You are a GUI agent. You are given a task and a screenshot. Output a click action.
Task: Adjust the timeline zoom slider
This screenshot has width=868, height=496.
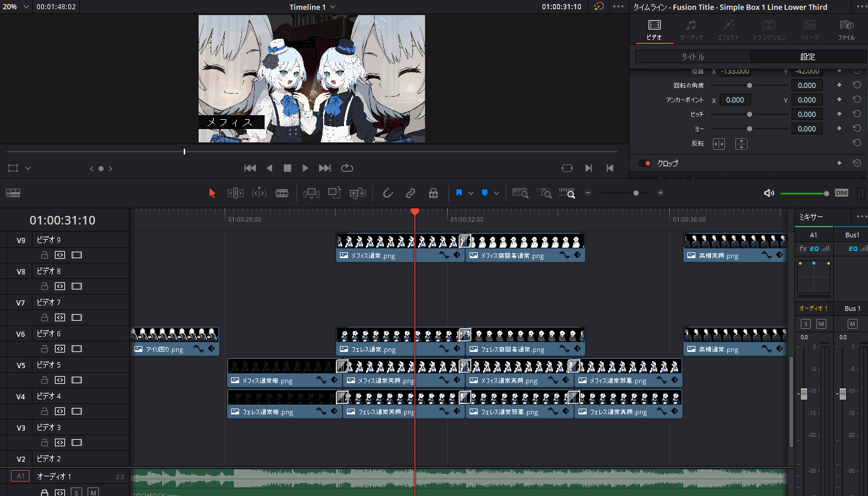tap(636, 193)
